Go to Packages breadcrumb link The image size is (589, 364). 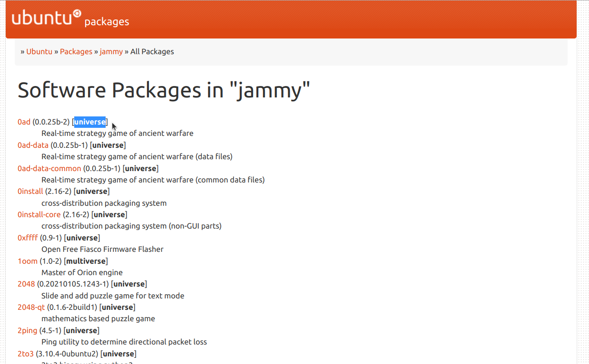pyautogui.click(x=76, y=51)
